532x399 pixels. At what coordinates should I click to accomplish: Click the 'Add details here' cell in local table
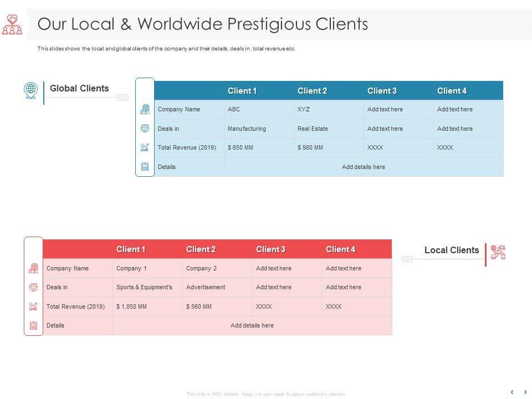point(252,325)
